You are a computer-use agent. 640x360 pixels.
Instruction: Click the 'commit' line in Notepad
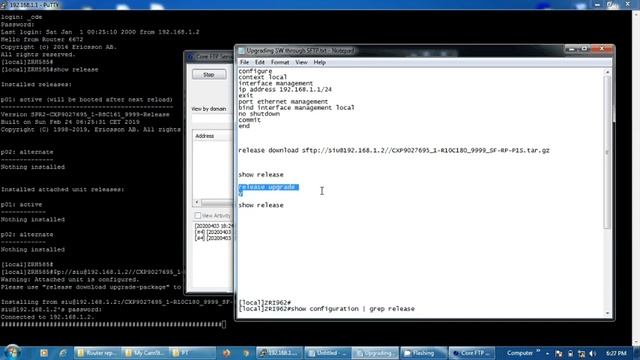coord(249,120)
